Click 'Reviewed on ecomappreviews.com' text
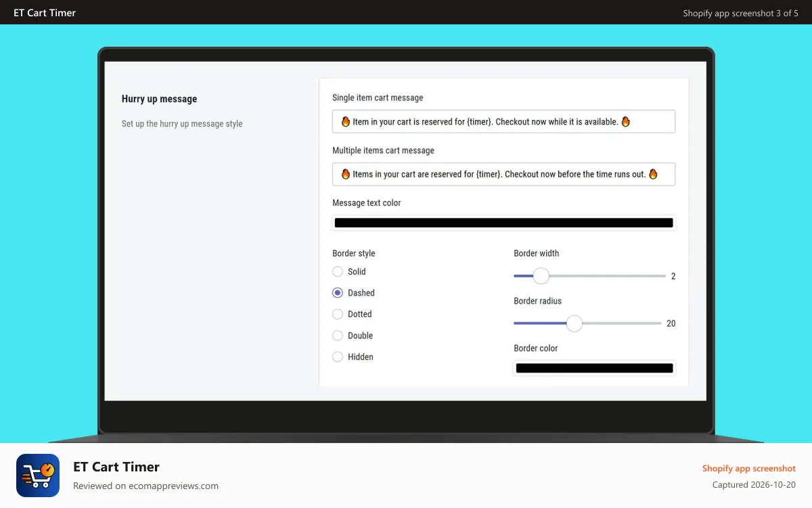The height and width of the screenshot is (508, 812). (x=145, y=486)
